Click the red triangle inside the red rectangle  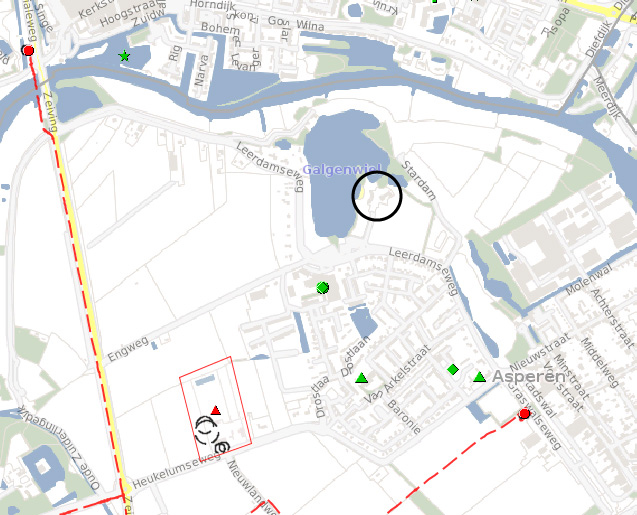pyautogui.click(x=216, y=410)
